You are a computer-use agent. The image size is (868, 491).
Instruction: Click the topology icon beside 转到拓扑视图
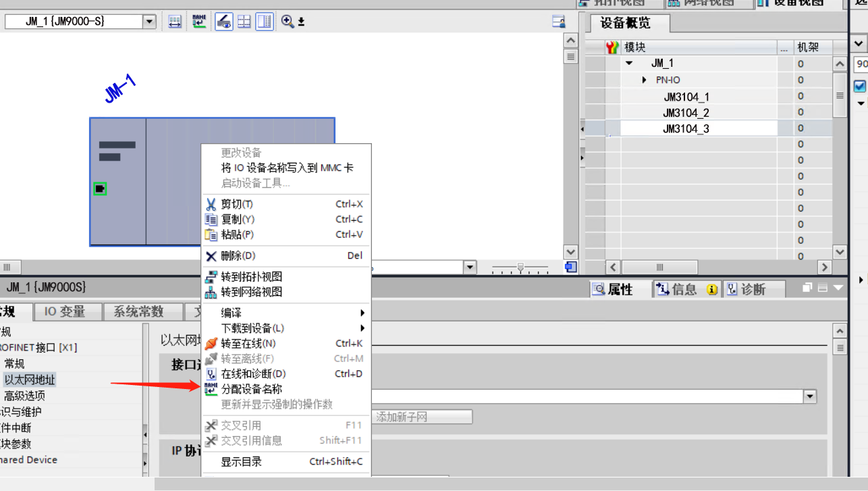211,277
